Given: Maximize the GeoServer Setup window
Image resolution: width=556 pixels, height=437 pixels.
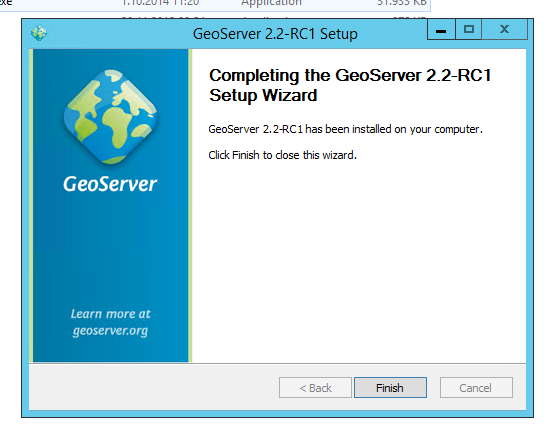Looking at the screenshot, I should [469, 29].
